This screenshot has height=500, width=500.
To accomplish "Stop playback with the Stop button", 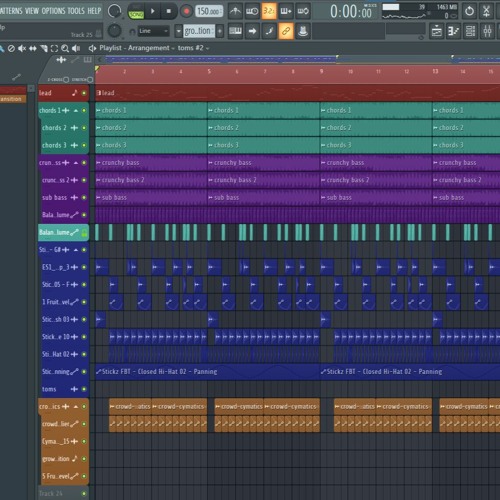I will click(169, 12).
